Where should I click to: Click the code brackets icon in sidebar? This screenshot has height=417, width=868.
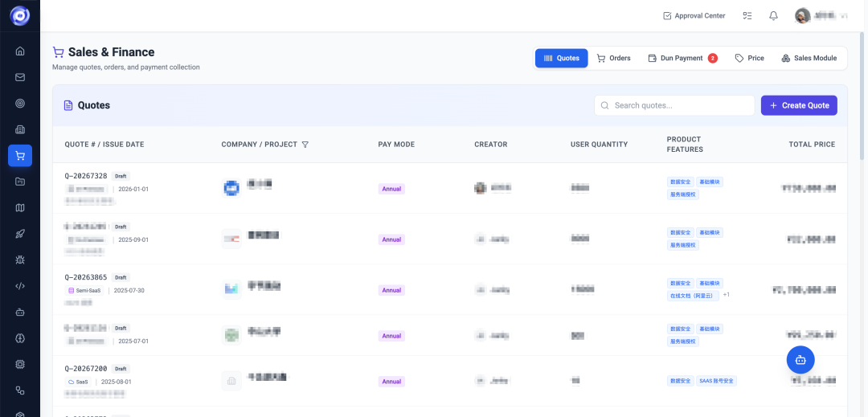pos(20,286)
